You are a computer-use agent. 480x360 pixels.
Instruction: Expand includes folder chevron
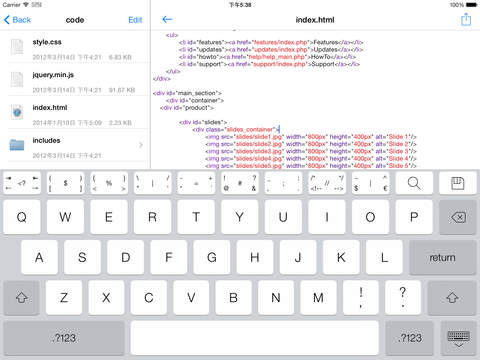pos(141,145)
